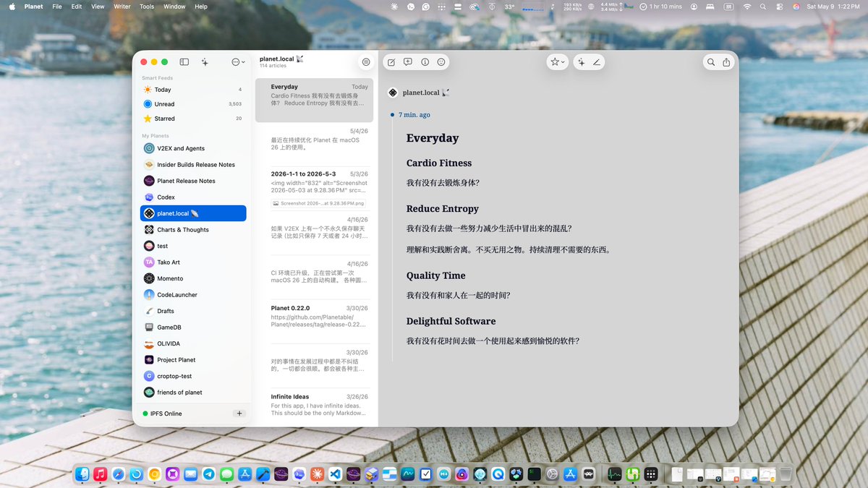Image resolution: width=868 pixels, height=488 pixels.
Task: Open the ellipsis actions dropdown in sidebar toolbar
Action: point(238,62)
